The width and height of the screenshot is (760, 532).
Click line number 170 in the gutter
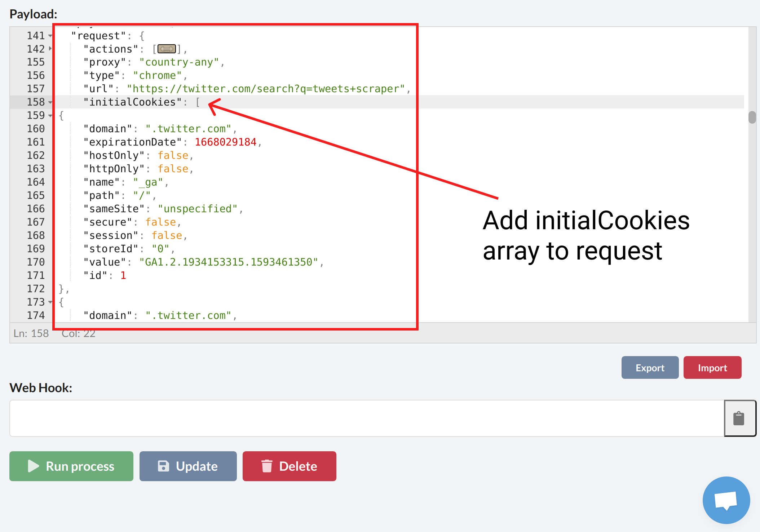36,262
